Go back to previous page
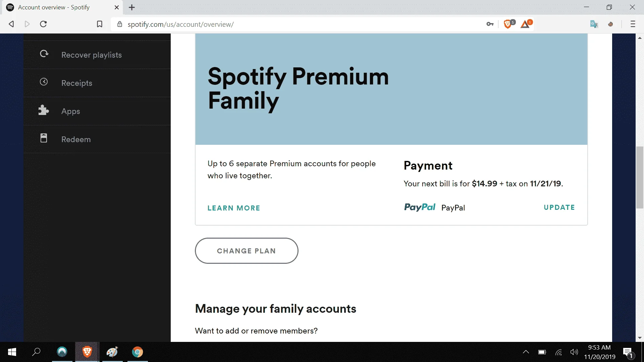The image size is (644, 362). 11,24
